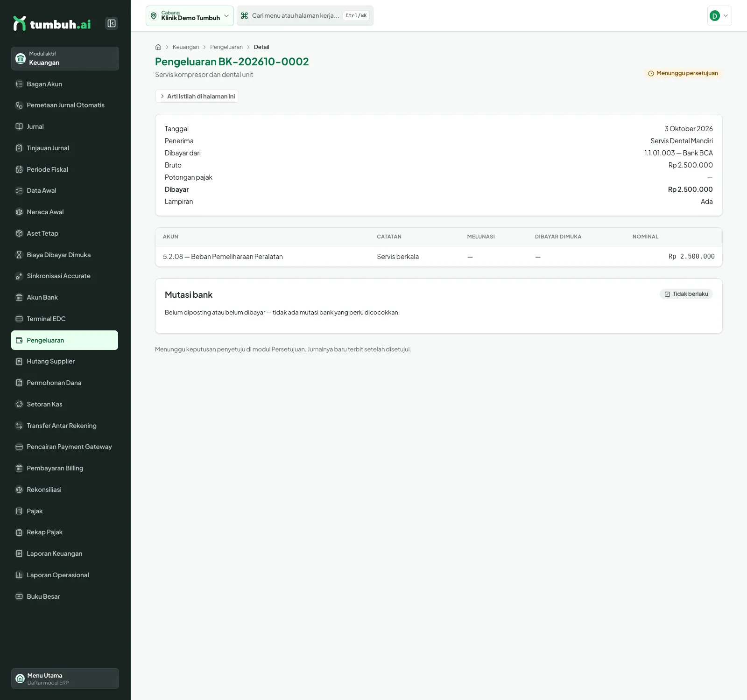The height and width of the screenshot is (700, 747).
Task: Click Menu Utama Daftar modul ERP
Action: 65,679
